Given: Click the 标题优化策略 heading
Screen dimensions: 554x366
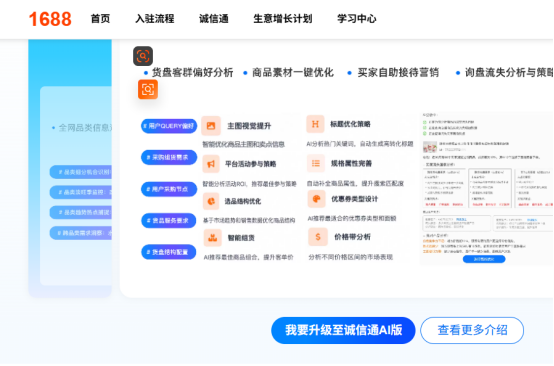Looking at the screenshot, I should tap(350, 124).
